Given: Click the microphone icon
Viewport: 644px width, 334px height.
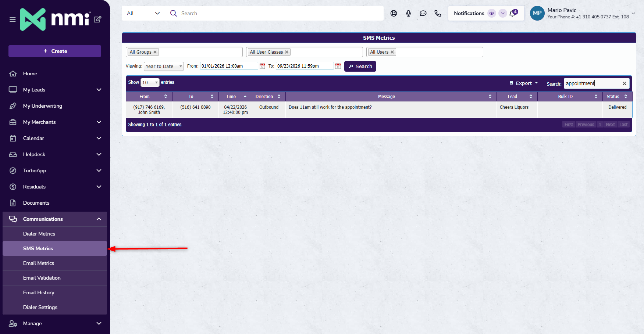Looking at the screenshot, I should click(x=408, y=13).
